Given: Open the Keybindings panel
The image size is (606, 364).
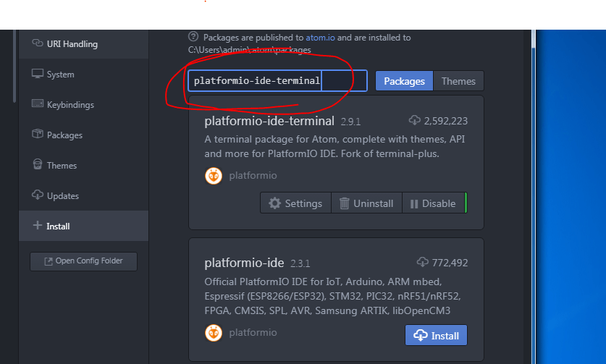Looking at the screenshot, I should [83, 105].
